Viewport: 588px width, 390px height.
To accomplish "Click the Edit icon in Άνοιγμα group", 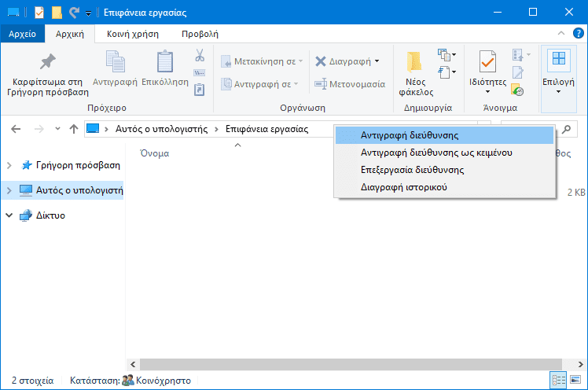I will click(x=518, y=72).
